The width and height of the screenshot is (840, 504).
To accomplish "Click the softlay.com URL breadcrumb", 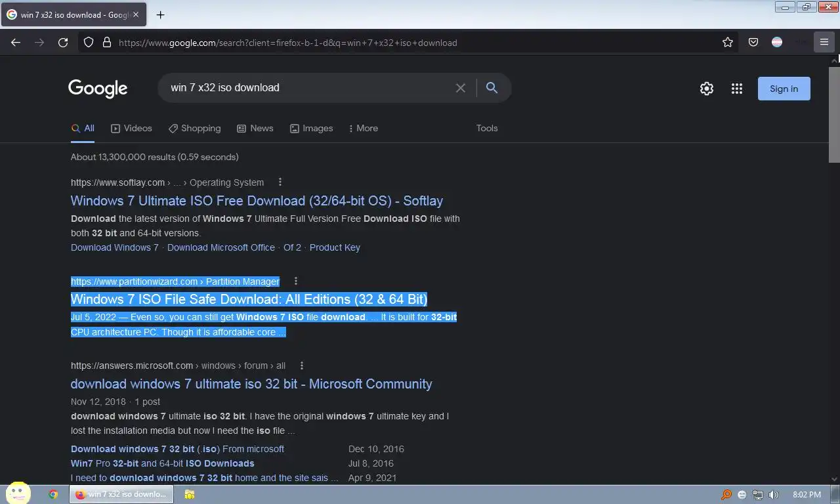I will 167,182.
